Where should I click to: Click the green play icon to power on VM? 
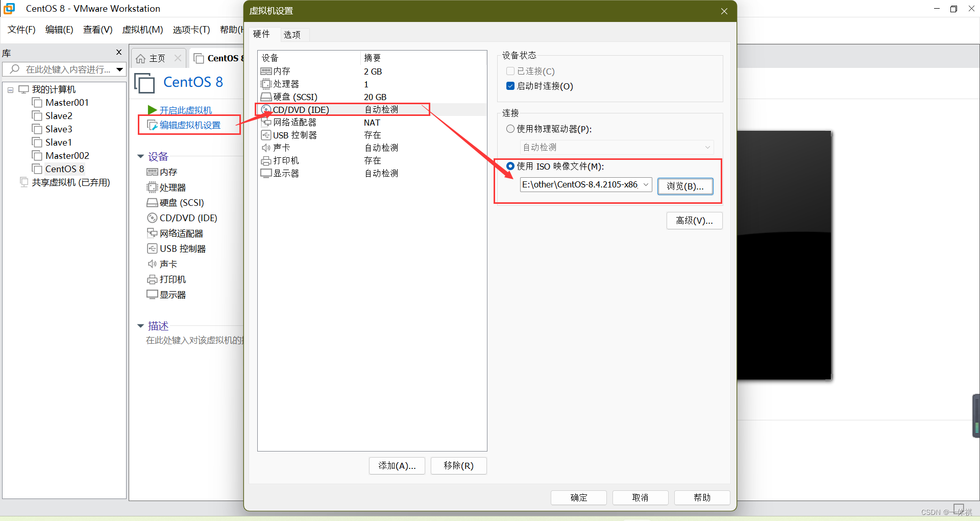[x=152, y=110]
